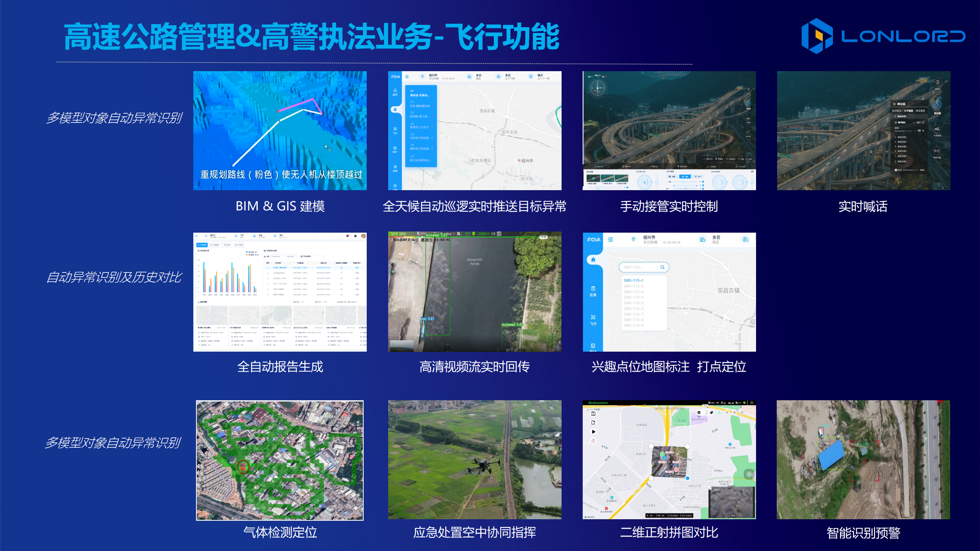The image size is (980, 551).
Task: Click the search magnifier in G60-115 box
Action: tap(662, 267)
